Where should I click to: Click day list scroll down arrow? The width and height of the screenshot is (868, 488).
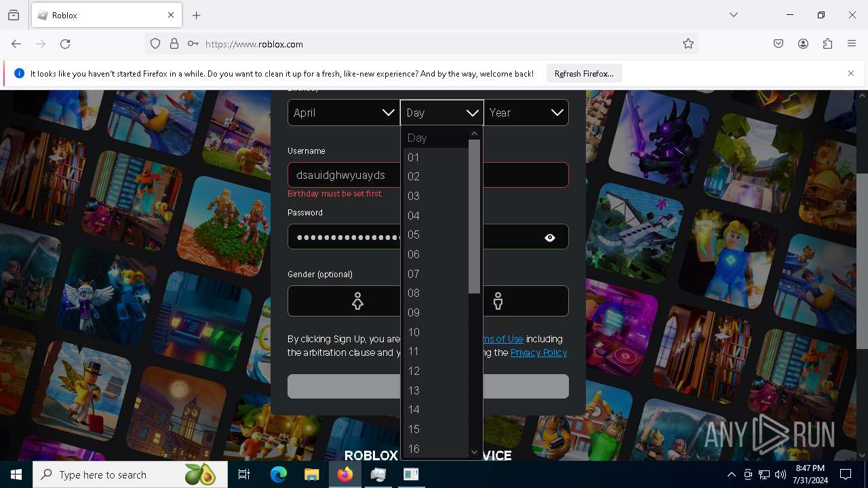(474, 452)
